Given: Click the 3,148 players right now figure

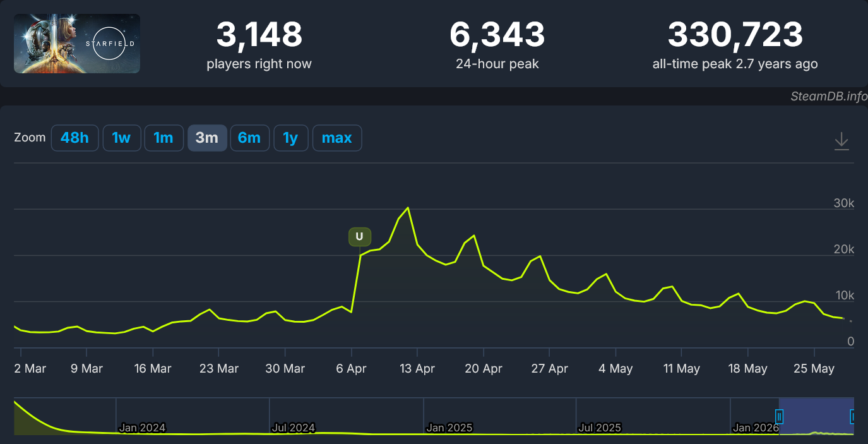Looking at the screenshot, I should click(259, 35).
